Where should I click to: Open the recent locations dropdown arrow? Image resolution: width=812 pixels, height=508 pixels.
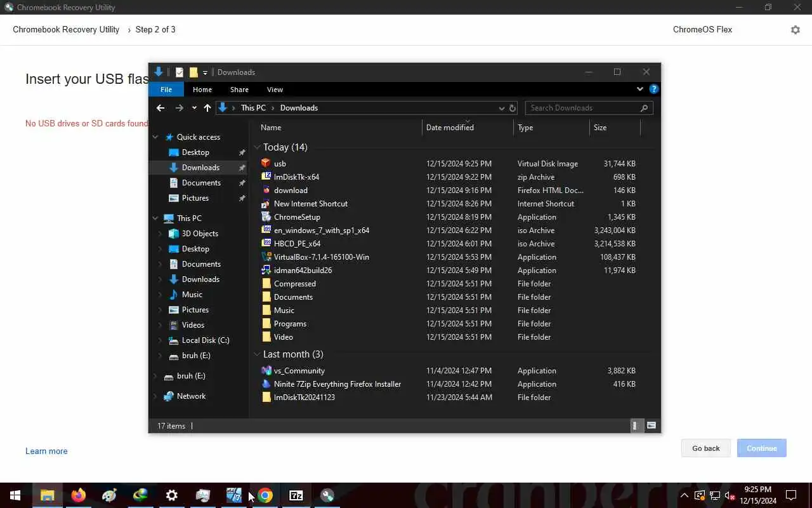coord(194,108)
